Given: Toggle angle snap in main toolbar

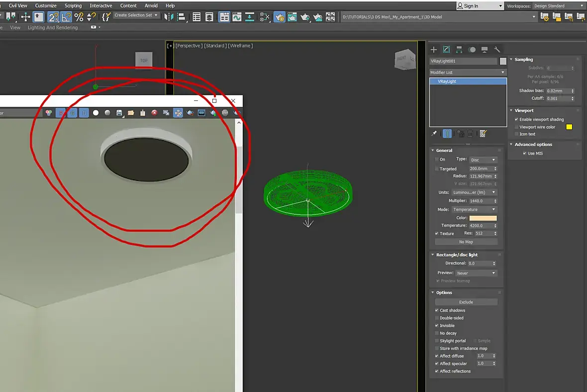Looking at the screenshot, I should coord(66,17).
